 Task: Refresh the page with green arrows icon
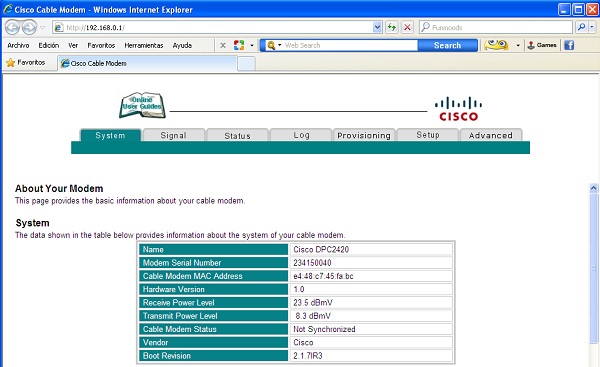391,27
